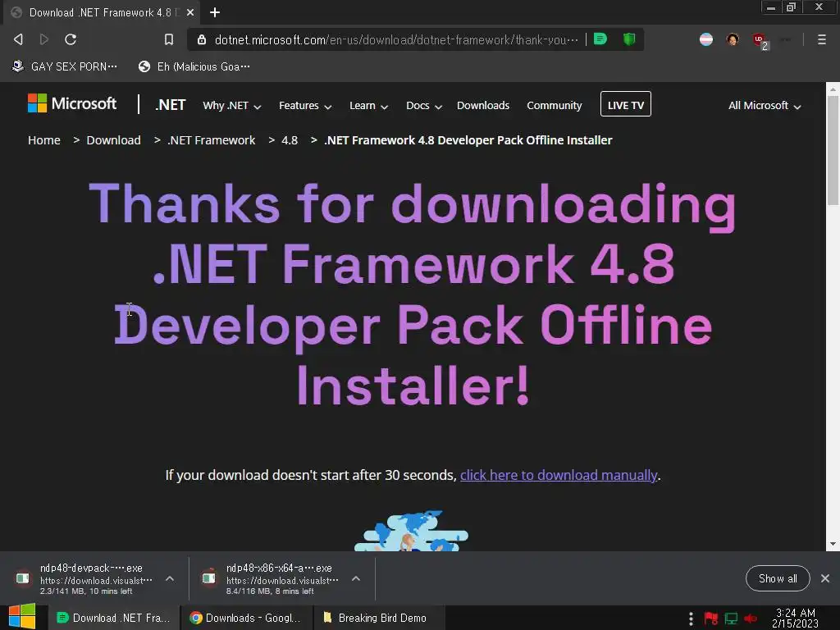
Task: Open the profile avatar extension icon
Action: tap(733, 39)
